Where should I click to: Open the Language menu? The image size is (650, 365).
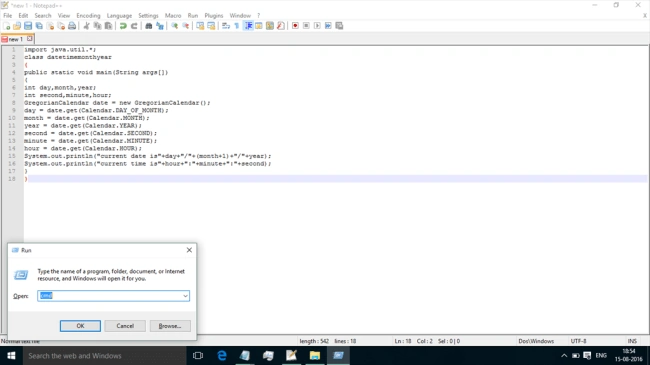click(119, 15)
